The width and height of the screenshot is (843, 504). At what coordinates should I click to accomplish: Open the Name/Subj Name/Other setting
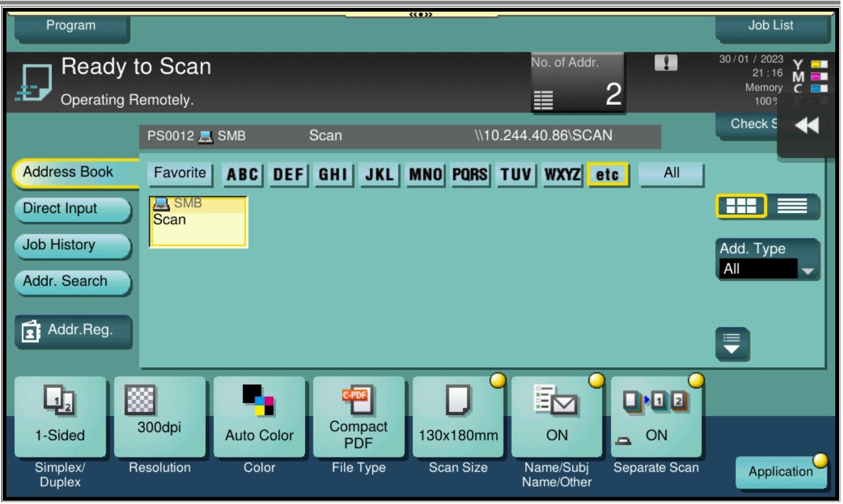(x=557, y=417)
